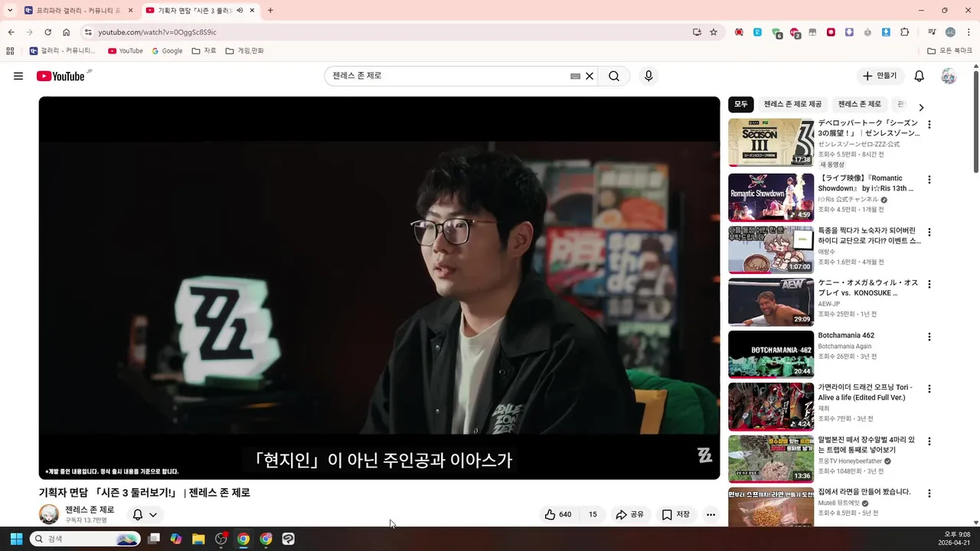This screenshot has width=980, height=551.
Task: Click the taskbar 검색 search box
Action: coord(85,539)
